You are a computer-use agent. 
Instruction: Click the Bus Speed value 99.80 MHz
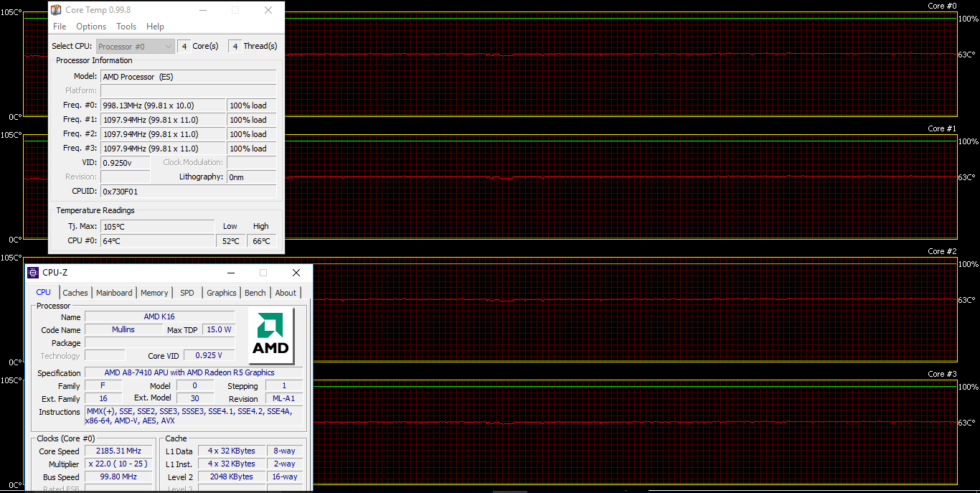pyautogui.click(x=120, y=476)
